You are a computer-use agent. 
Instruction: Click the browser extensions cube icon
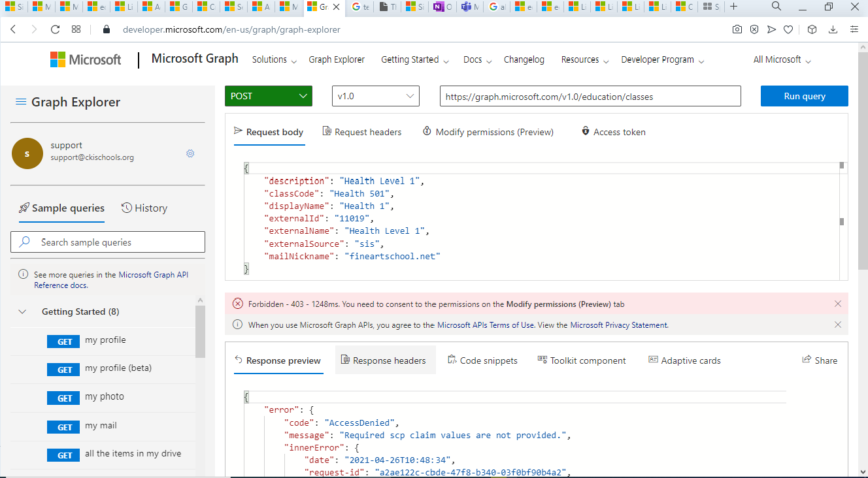(812, 29)
